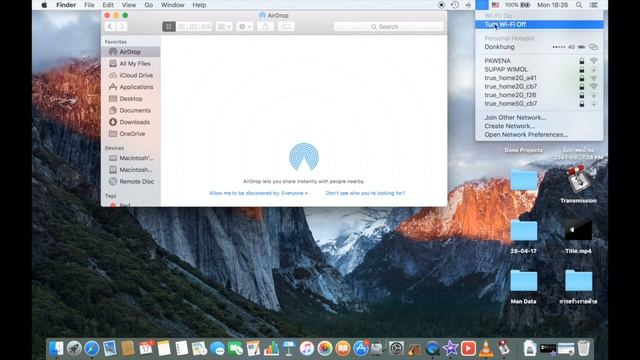The width and height of the screenshot is (640, 360).
Task: Click the battery status indicator
Action: 517,5
